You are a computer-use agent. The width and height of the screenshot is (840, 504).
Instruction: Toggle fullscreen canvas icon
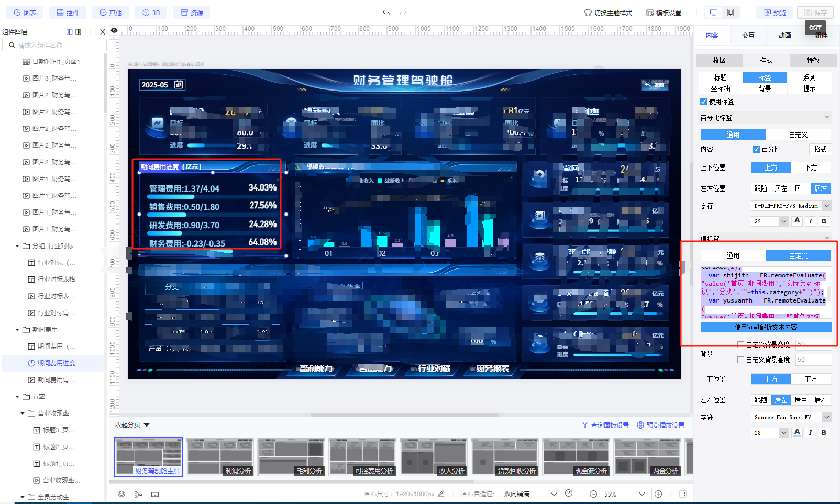click(x=683, y=494)
